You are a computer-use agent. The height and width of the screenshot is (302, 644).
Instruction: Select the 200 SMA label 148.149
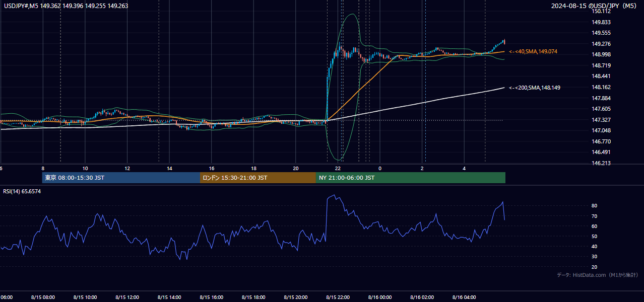pyautogui.click(x=535, y=88)
